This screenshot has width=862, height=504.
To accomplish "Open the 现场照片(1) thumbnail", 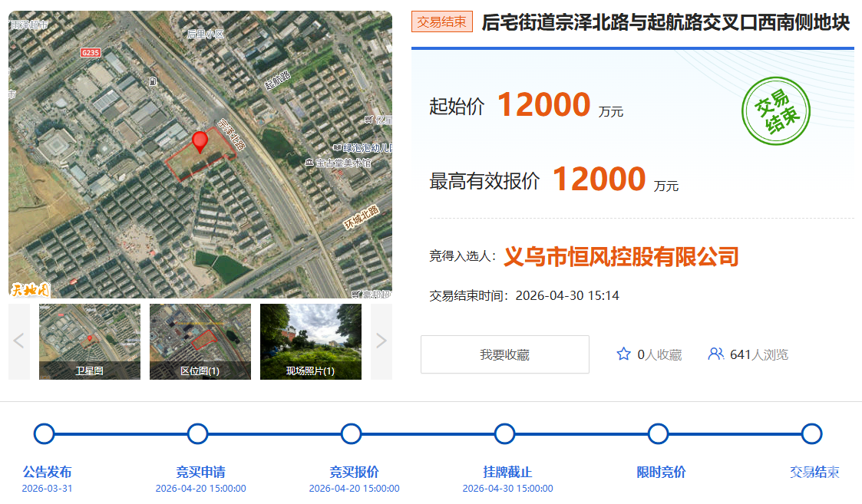I will click(x=311, y=341).
